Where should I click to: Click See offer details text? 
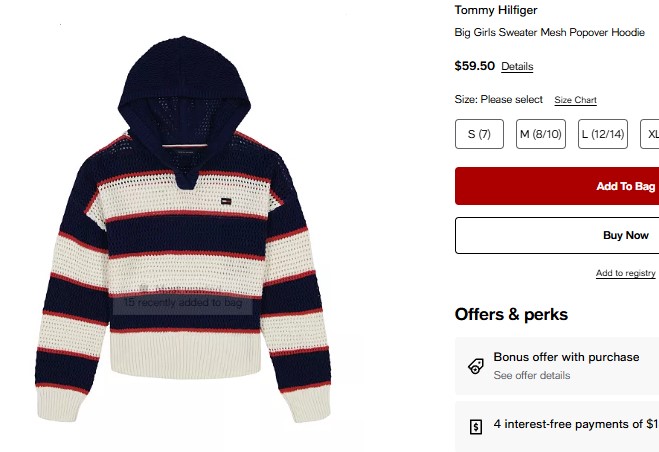pyautogui.click(x=532, y=375)
